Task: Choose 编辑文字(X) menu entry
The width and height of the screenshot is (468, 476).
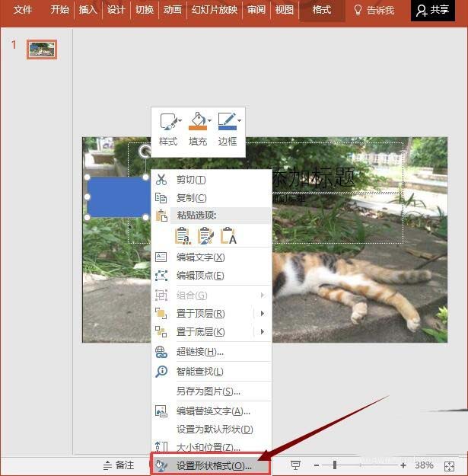Action: pyautogui.click(x=212, y=257)
